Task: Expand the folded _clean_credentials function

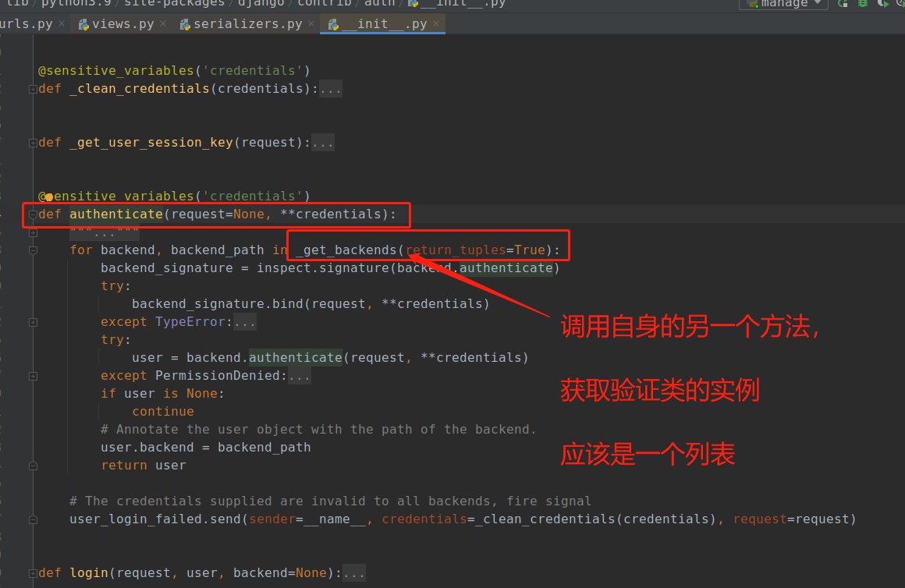Action: [x=33, y=89]
